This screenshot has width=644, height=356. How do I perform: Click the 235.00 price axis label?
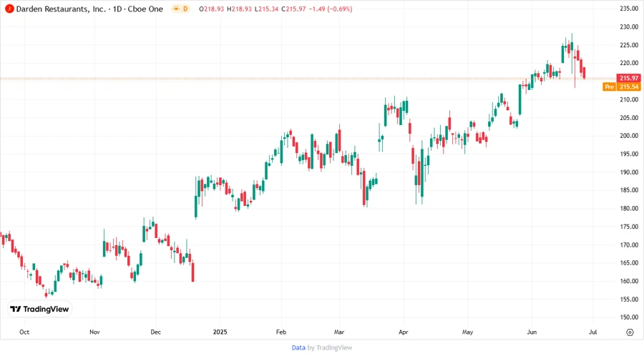(x=629, y=9)
